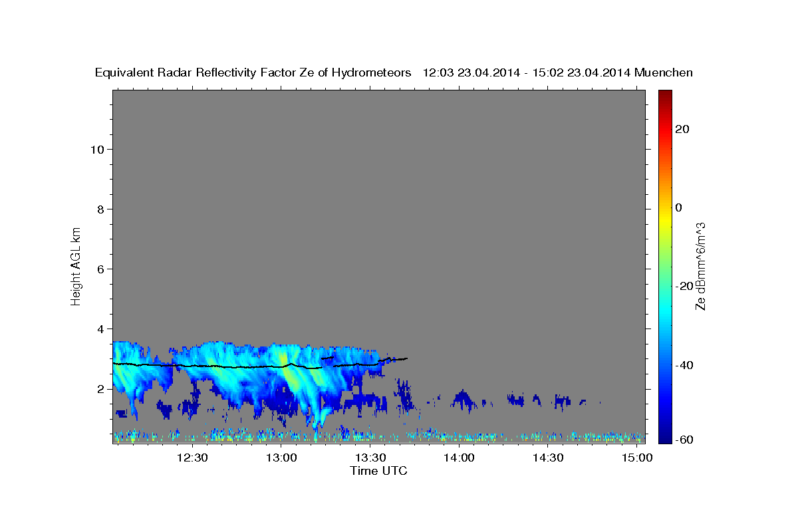798x532 pixels.
Task: Click the height tick label '2'
Action: (x=100, y=388)
